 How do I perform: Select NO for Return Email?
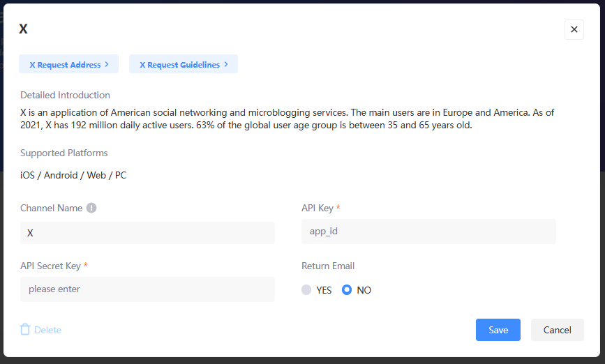[x=347, y=290]
